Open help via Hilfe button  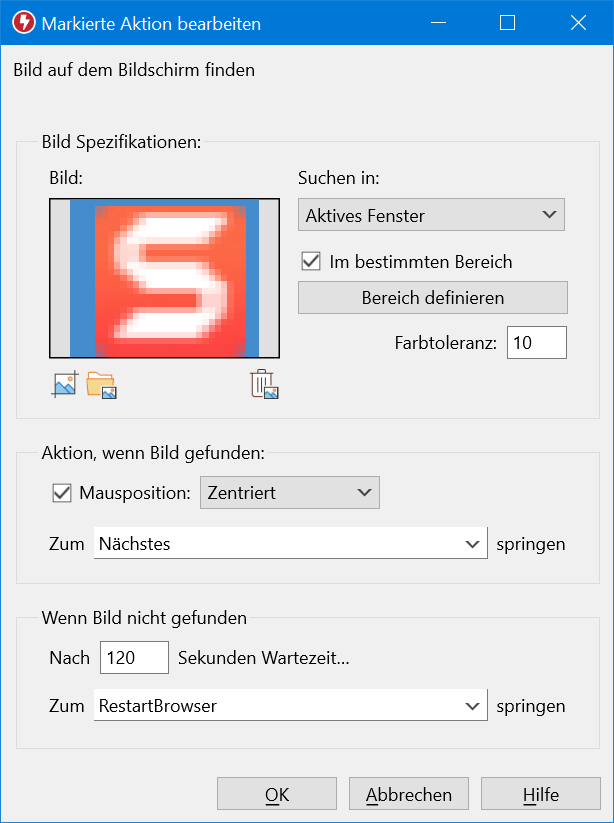click(x=540, y=795)
